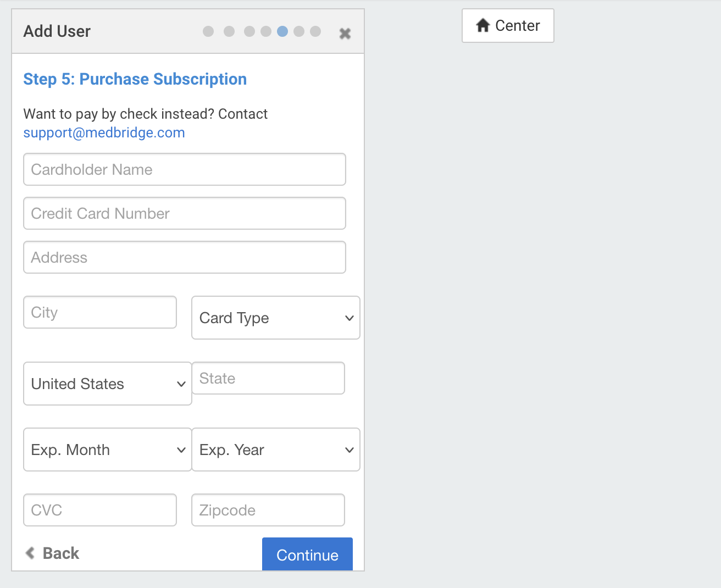Select the highlighted fifth step dot
Viewport: 721px width, 588px height.
pyautogui.click(x=282, y=31)
